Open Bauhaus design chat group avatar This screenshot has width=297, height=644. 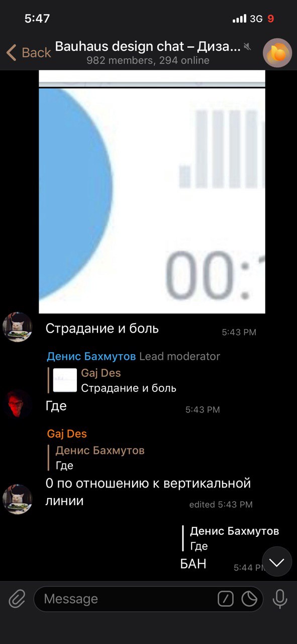(277, 53)
